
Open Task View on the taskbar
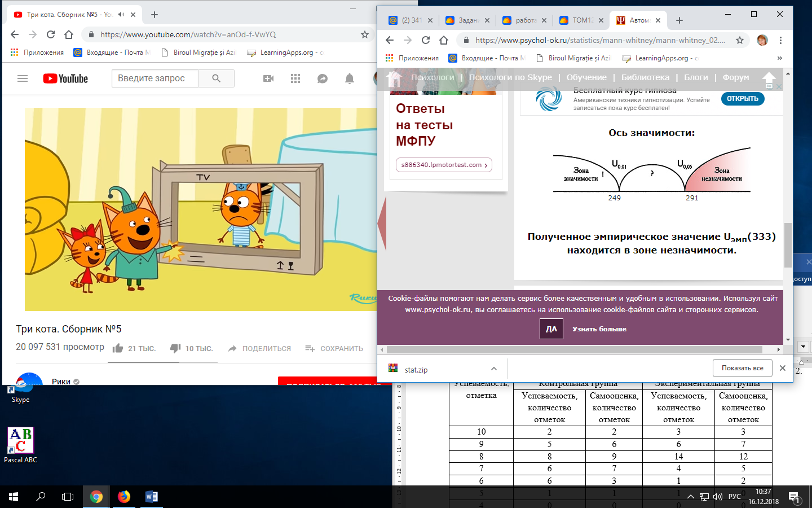[68, 497]
